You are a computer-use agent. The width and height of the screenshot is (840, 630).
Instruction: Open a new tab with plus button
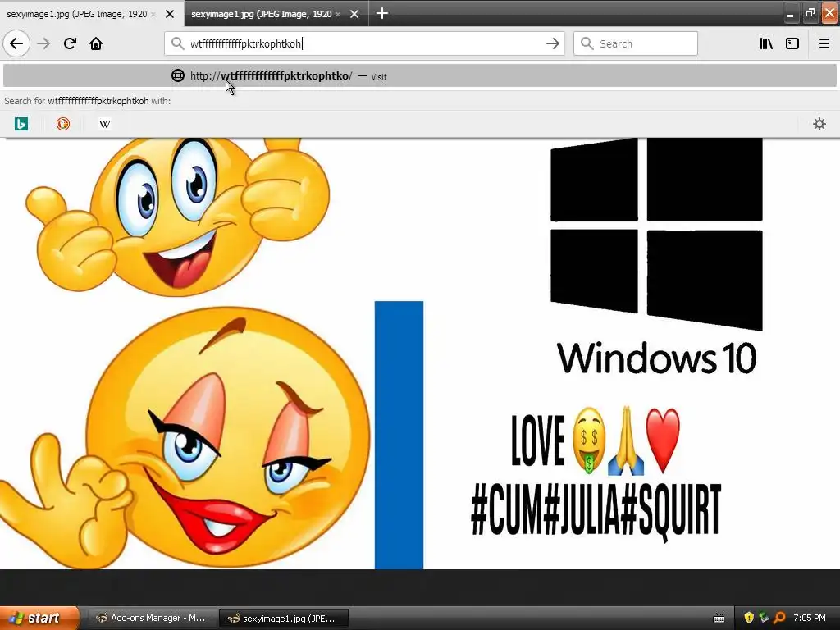point(382,13)
